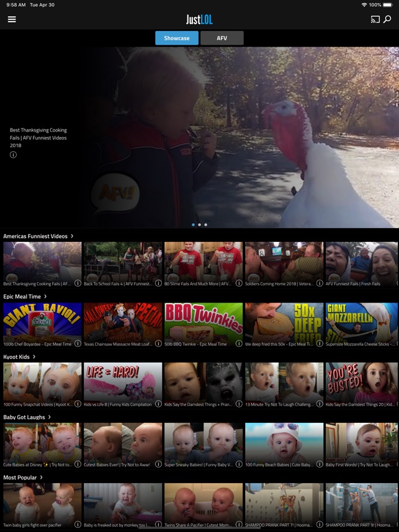
Task: Info icon for 80 Slime Fails video
Action: 239,283
